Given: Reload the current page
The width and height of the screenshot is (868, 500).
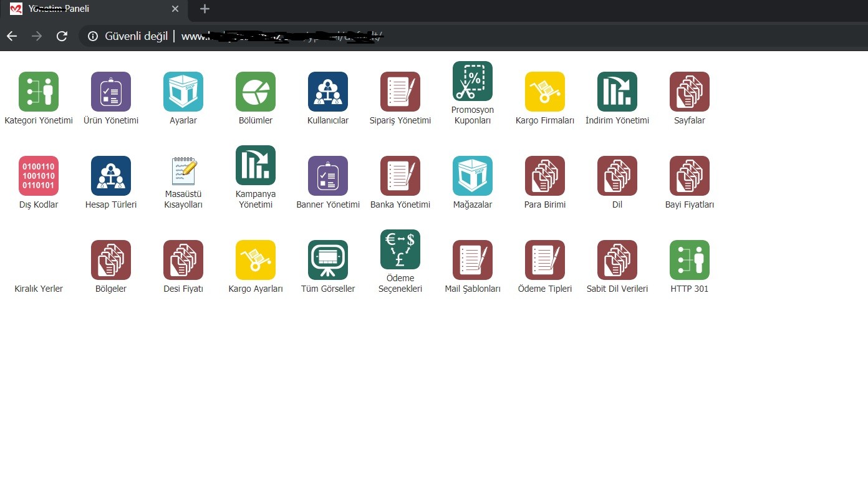Looking at the screenshot, I should click(62, 36).
